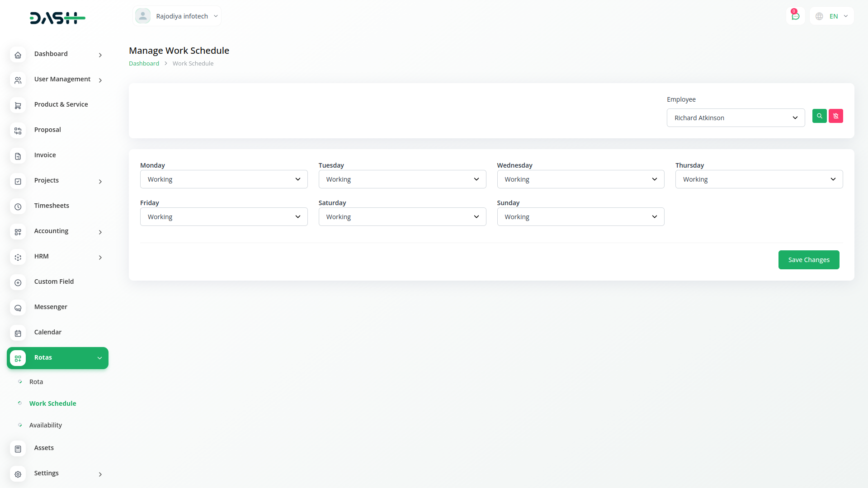Click the Assets sidebar icon
Image resolution: width=868 pixels, height=488 pixels.
(x=18, y=449)
